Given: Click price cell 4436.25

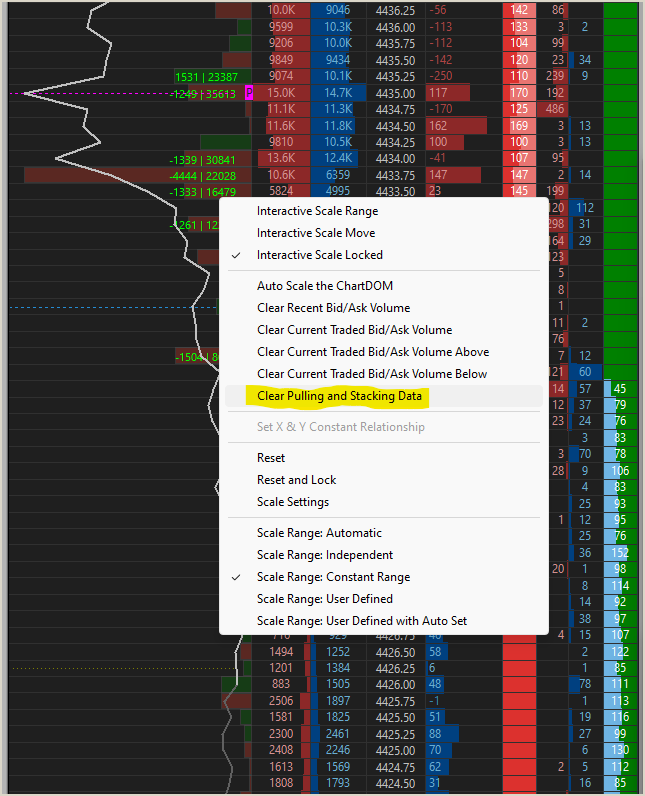Looking at the screenshot, I should tap(395, 10).
